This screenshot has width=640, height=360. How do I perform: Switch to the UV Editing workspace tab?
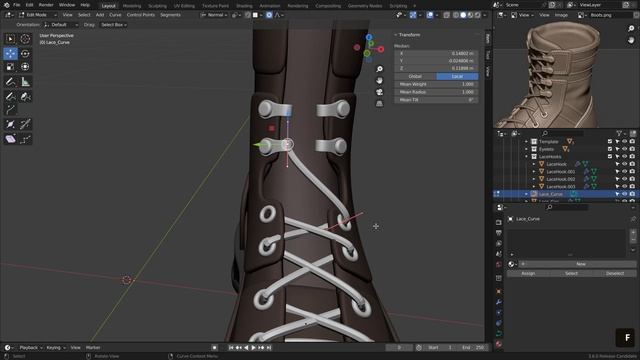pyautogui.click(x=184, y=6)
